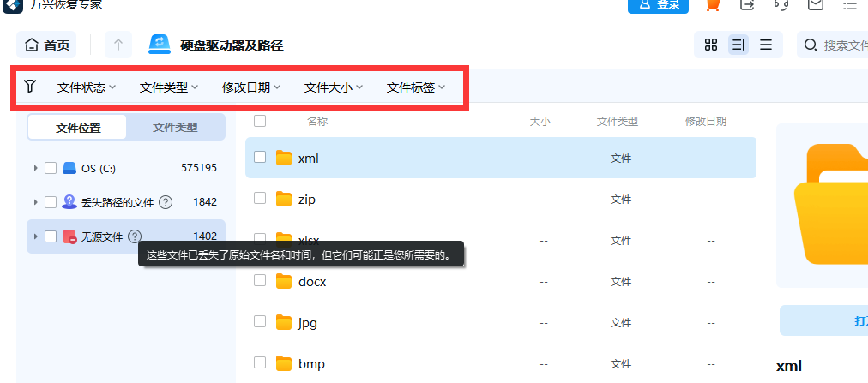Click the 无源文件 red file icon
This screenshot has height=383, width=868.
tap(69, 236)
